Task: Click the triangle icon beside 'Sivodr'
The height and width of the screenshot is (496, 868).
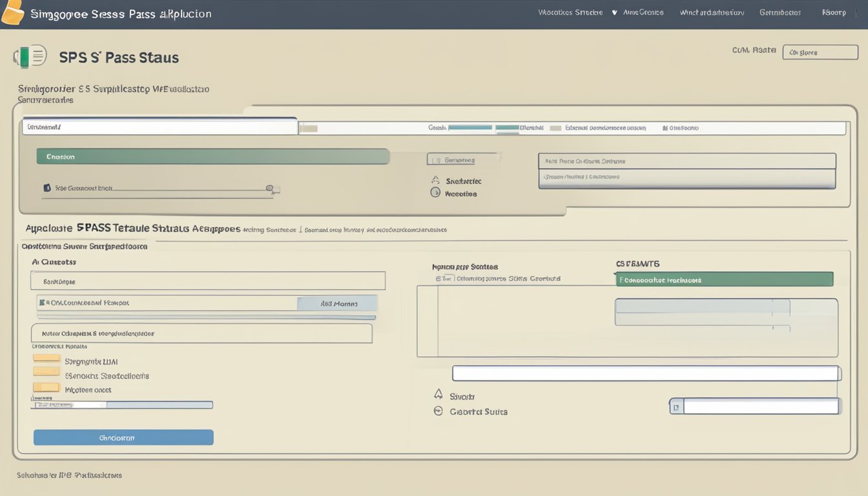Action: (438, 394)
